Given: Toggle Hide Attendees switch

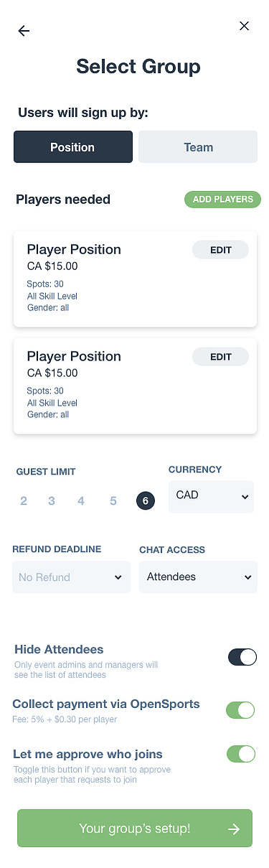Looking at the screenshot, I should click(x=242, y=657).
